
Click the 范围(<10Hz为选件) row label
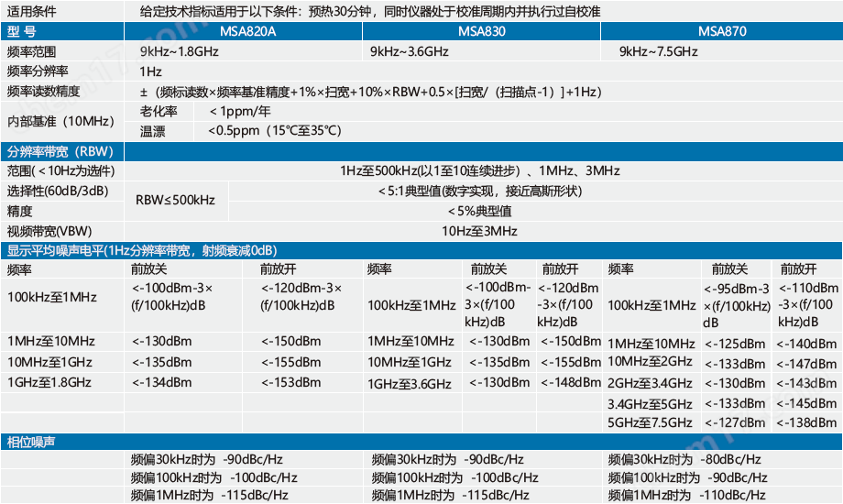(x=60, y=171)
